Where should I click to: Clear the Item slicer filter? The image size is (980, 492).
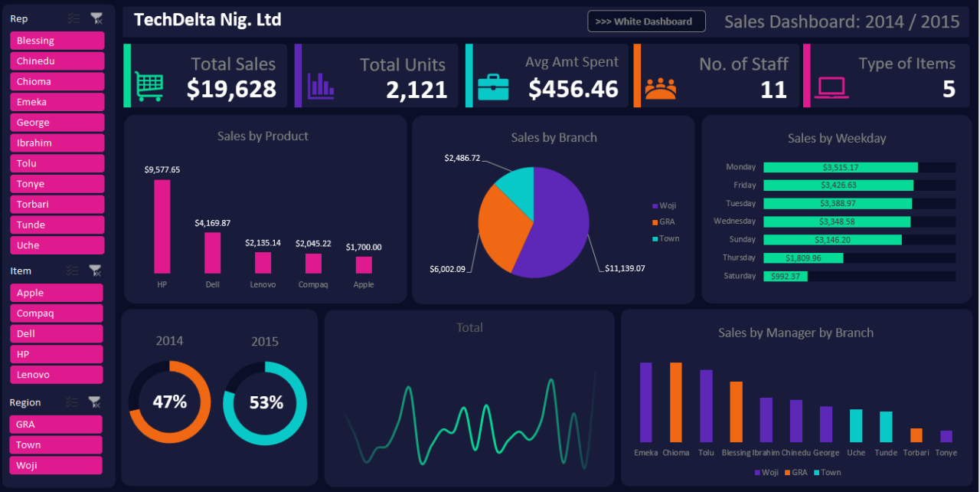(95, 271)
